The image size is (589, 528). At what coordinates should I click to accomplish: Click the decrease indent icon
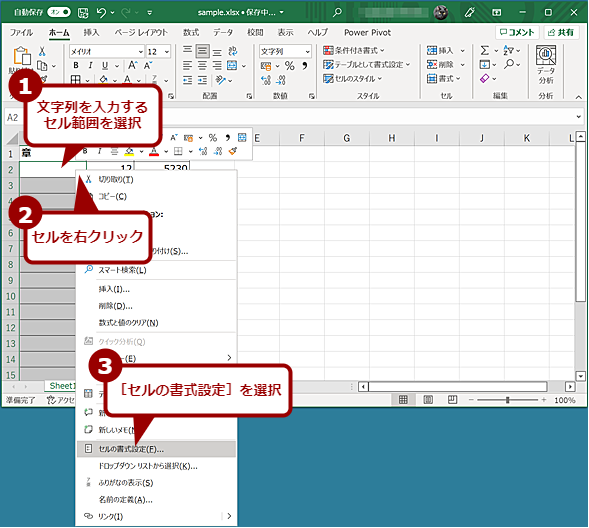point(187,80)
